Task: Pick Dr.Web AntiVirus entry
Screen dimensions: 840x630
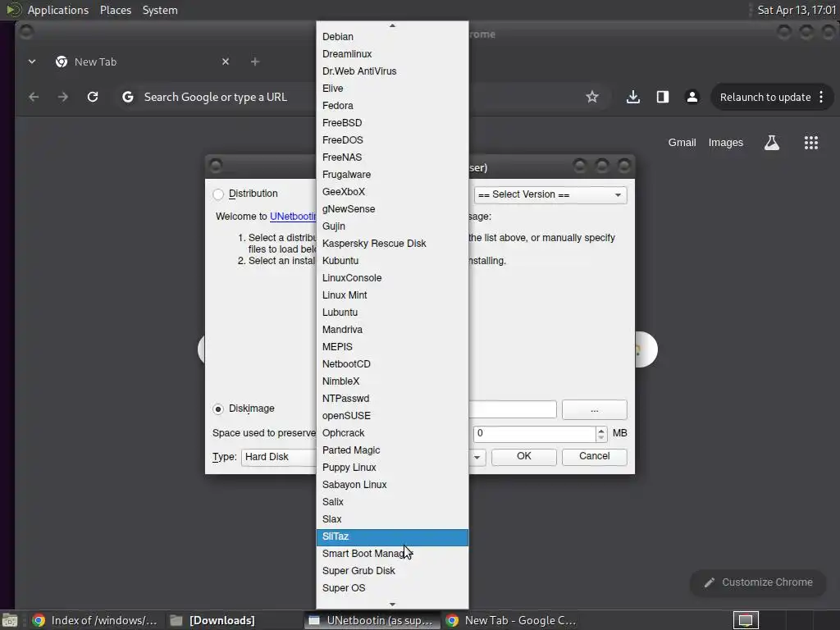Action: (x=392, y=71)
